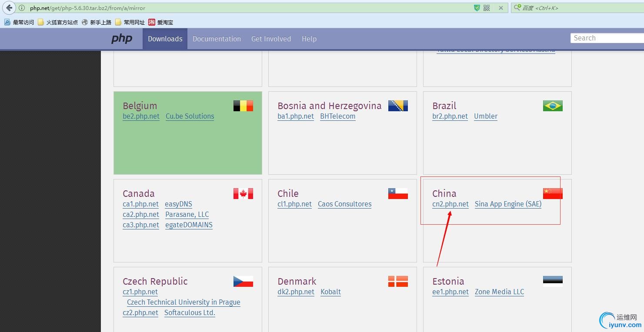
Task: Focus the php.net Search field
Action: [607, 38]
